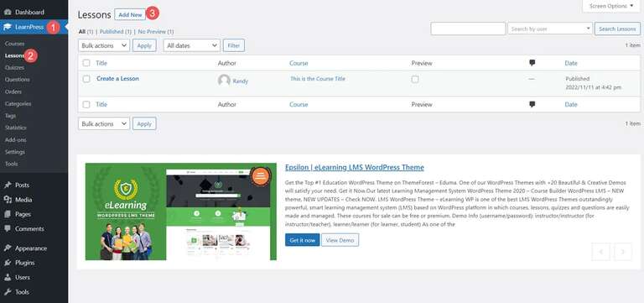Sort by Title in table footer
Image resolution: width=644 pixels, height=303 pixels.
pos(101,104)
